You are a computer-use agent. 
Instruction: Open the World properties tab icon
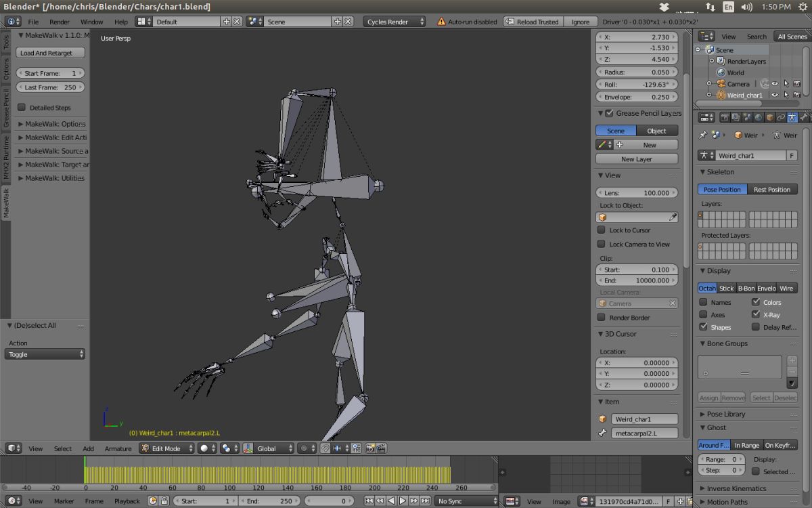(x=759, y=117)
